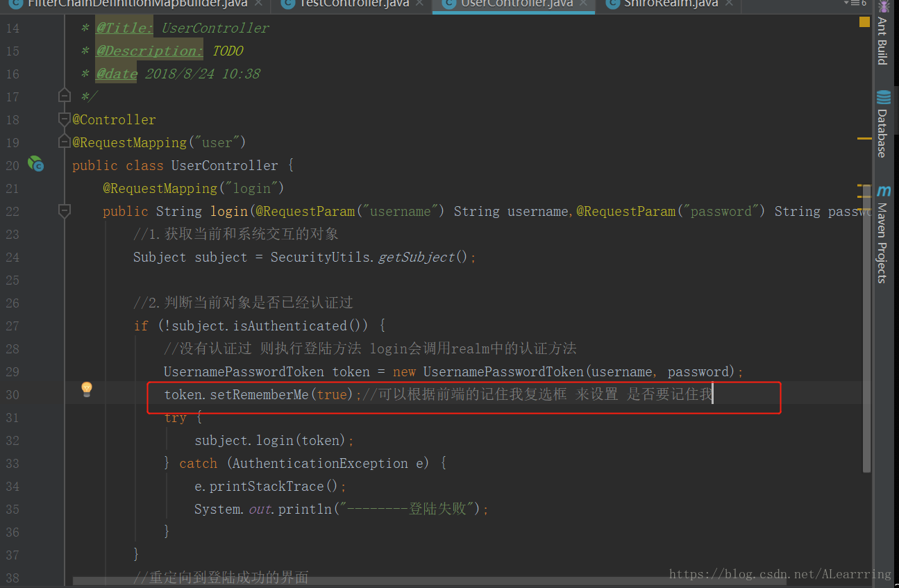Click "@date" tag on line 16

[117, 74]
